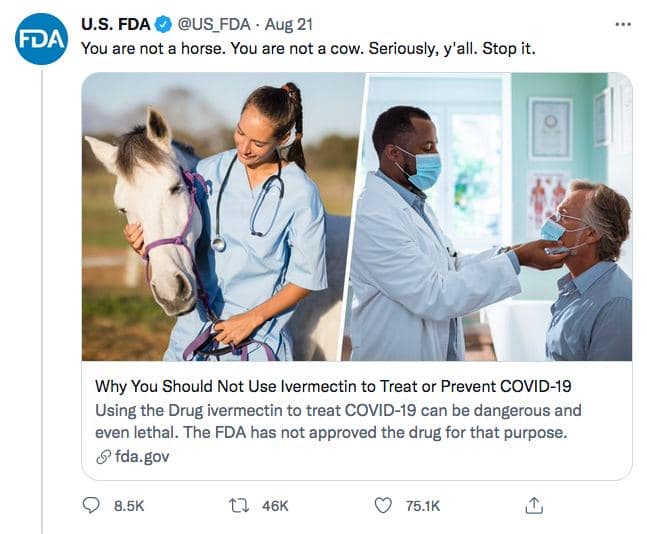Retweet using the arrows icon

(x=238, y=506)
